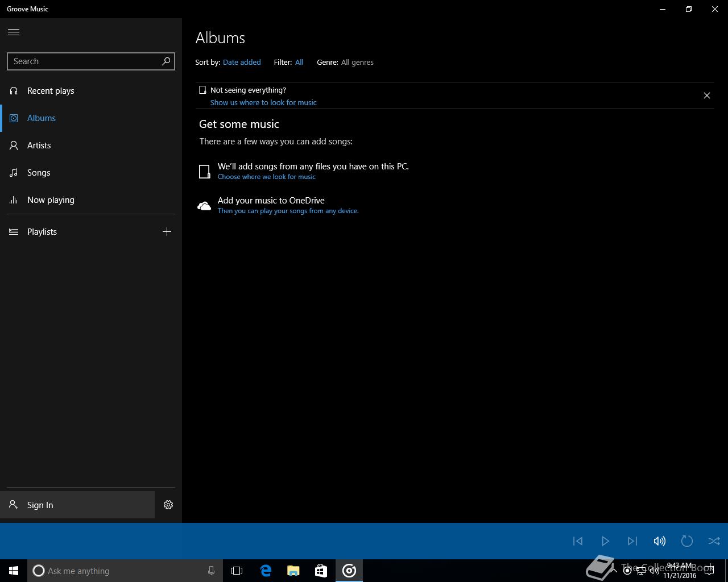Viewport: 728px width, 582px height.
Task: Launch Microsoft Edge from taskbar
Action: (x=266, y=571)
